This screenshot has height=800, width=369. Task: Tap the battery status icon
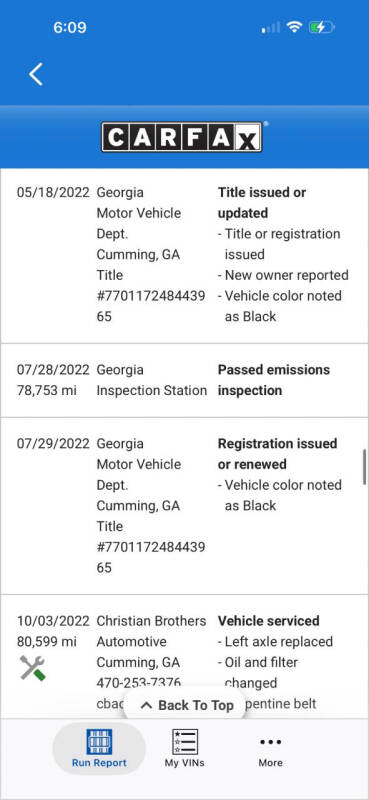[x=321, y=27]
